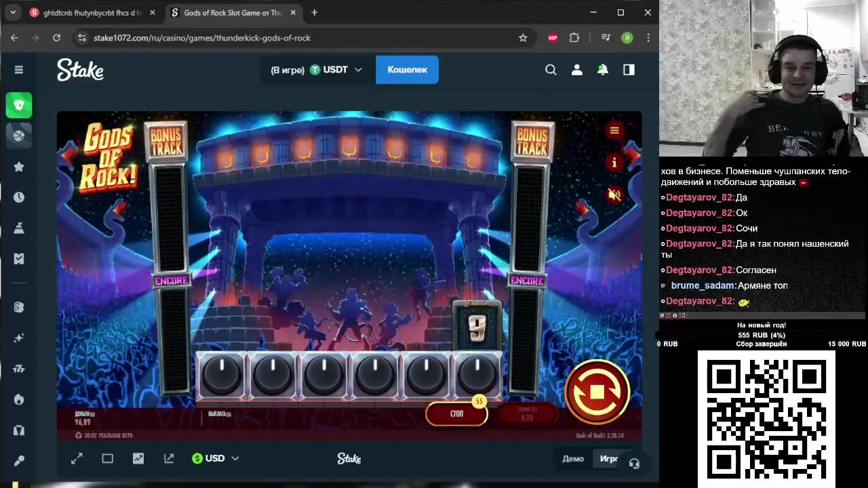Open a new browser tab
Screen dimensions: 868x488
pos(315,13)
